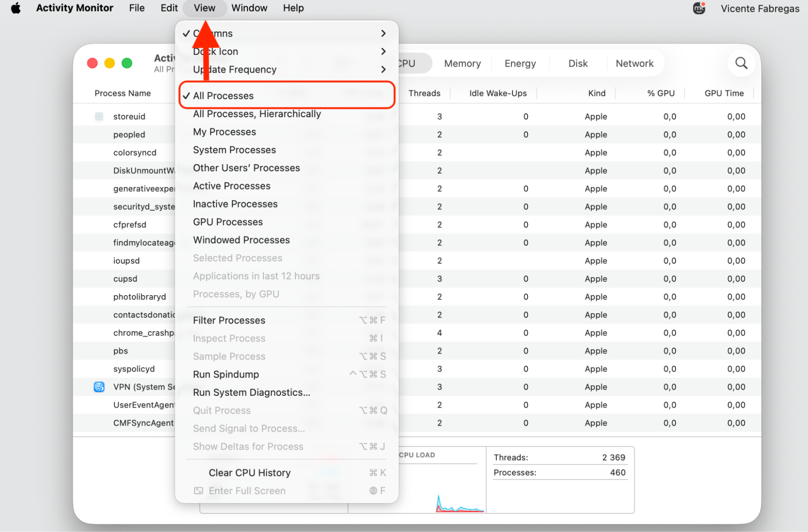Select the checked All Processes option
Screen dimensions: 808x532
pos(287,95)
